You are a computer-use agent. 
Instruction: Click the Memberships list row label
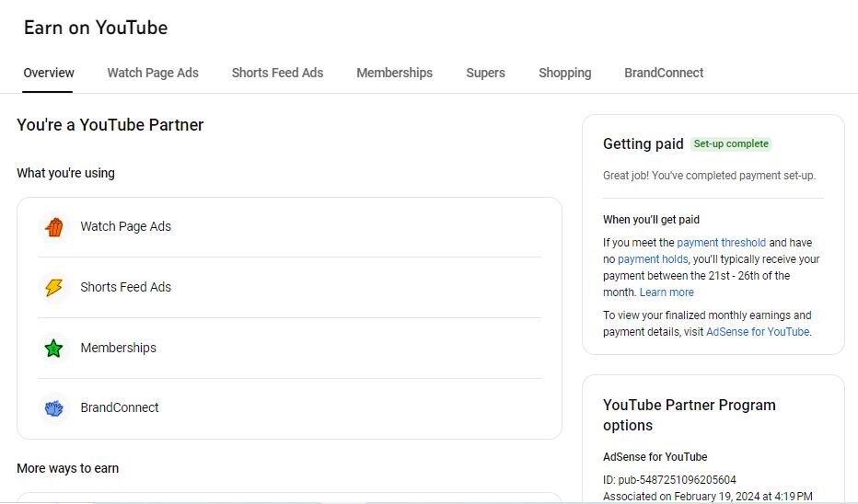[x=118, y=348]
